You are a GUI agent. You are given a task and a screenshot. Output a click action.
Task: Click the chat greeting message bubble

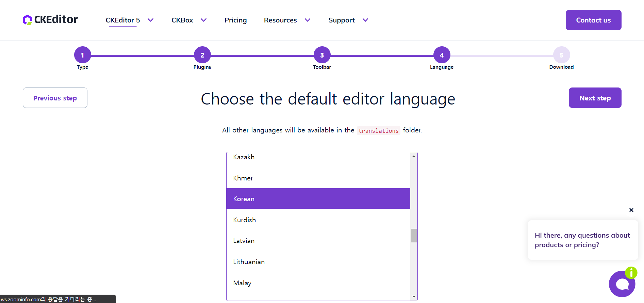point(583,240)
